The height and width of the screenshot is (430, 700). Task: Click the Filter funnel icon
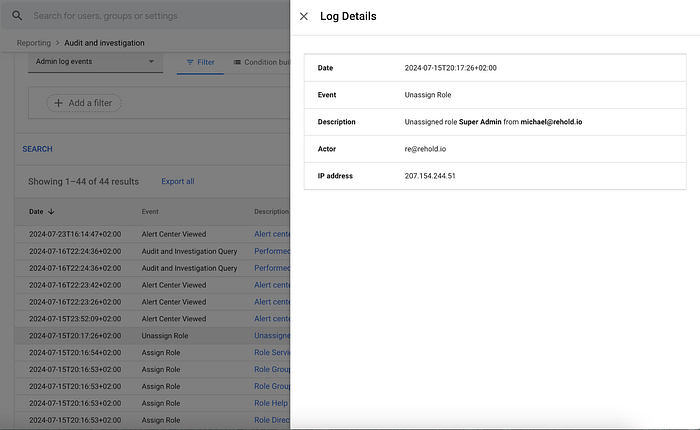(190, 62)
